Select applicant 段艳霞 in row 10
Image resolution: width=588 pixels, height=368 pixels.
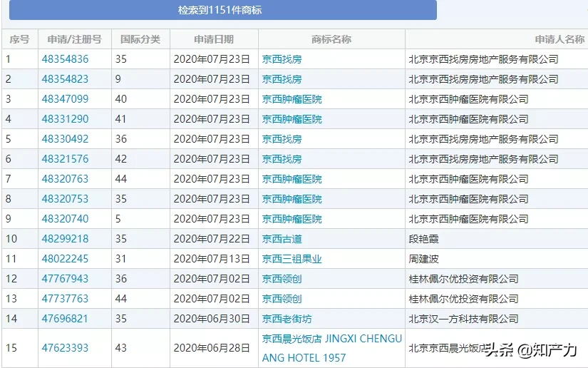pos(424,239)
